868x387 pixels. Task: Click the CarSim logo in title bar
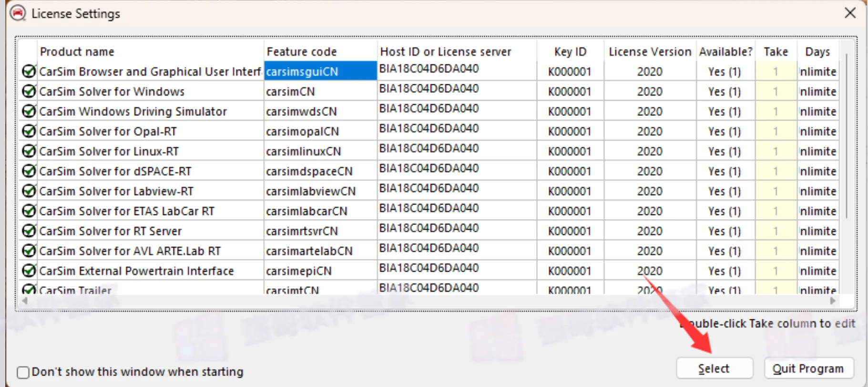[18, 13]
